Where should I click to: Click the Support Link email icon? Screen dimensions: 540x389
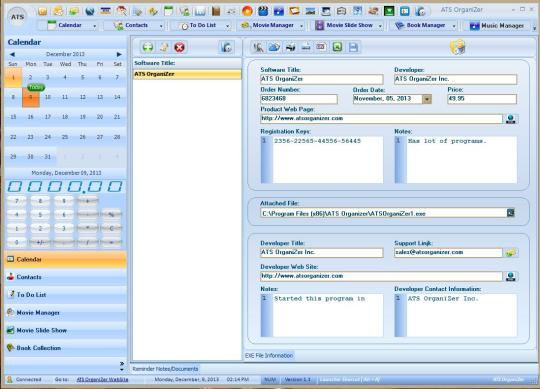coord(510,253)
